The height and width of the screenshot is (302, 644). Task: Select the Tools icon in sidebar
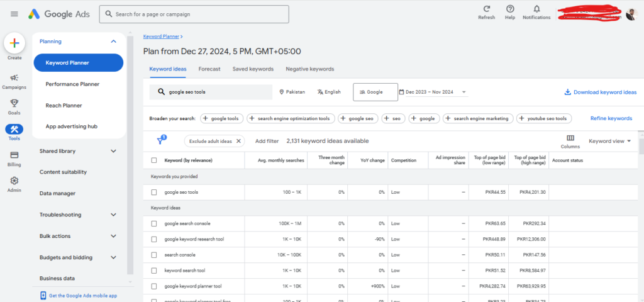coord(14,130)
